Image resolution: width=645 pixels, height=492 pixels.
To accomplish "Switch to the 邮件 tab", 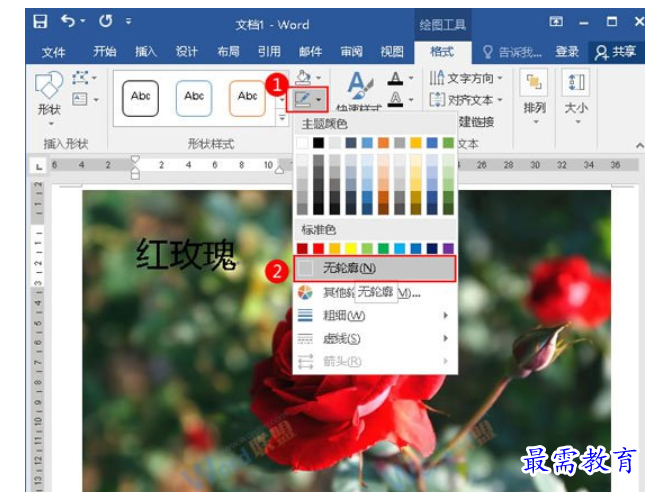I will pyautogui.click(x=310, y=52).
